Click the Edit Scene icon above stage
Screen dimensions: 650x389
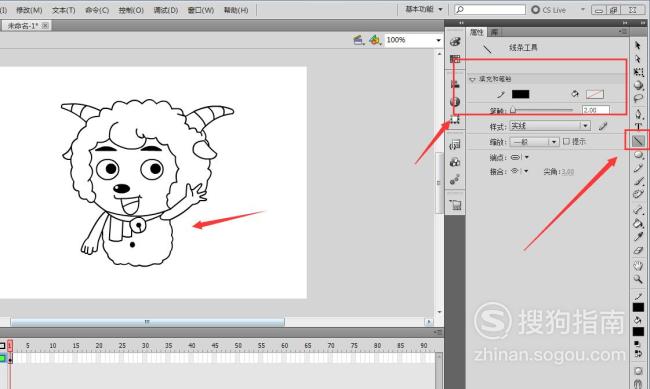point(359,40)
